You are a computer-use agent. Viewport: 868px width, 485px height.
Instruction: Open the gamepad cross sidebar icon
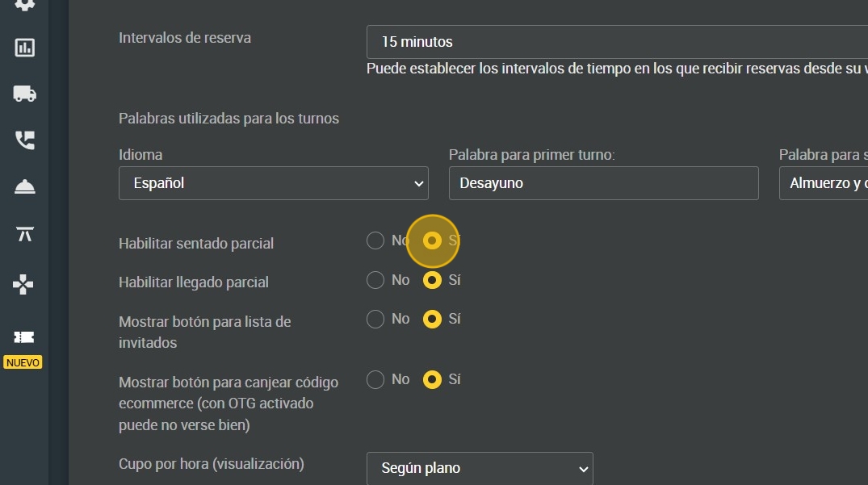tap(23, 284)
